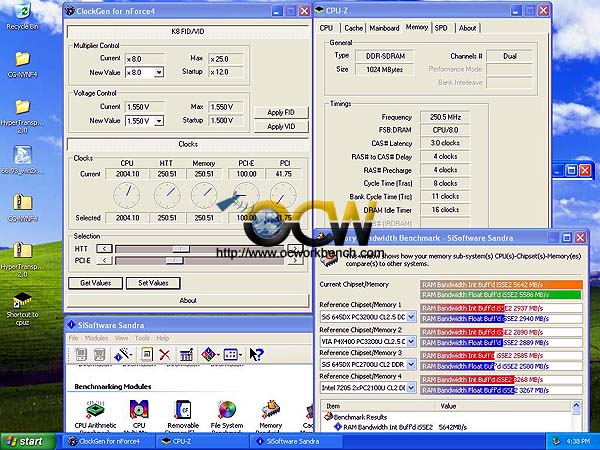Switch to the CPU tab in CPU-Z

(326, 28)
